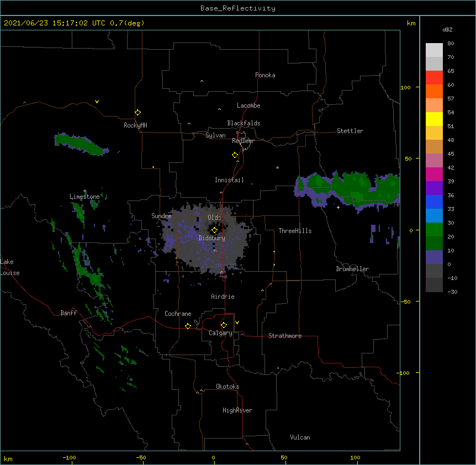
Task: Click the Didsbury town label
Action: pyautogui.click(x=211, y=238)
